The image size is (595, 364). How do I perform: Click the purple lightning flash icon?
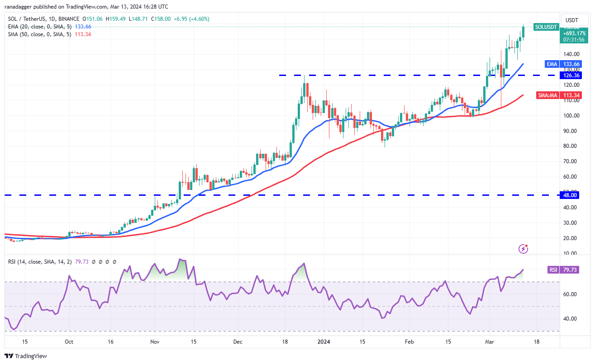[x=524, y=248]
